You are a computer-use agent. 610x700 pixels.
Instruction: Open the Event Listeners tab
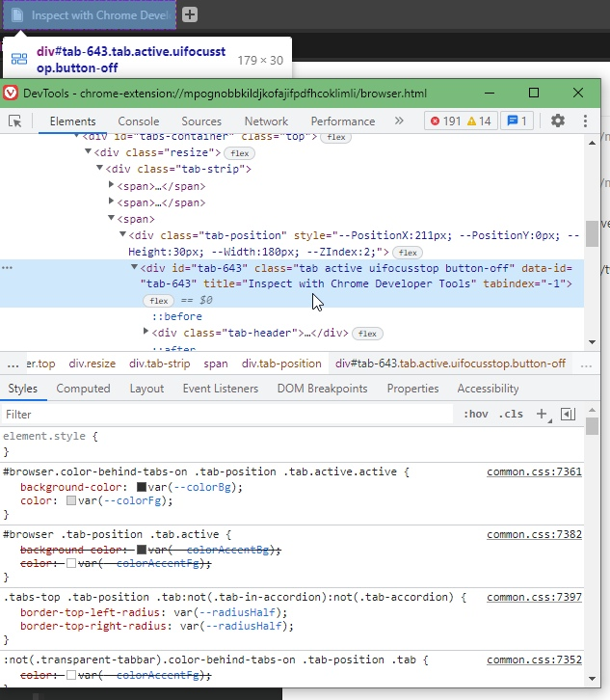(x=221, y=389)
